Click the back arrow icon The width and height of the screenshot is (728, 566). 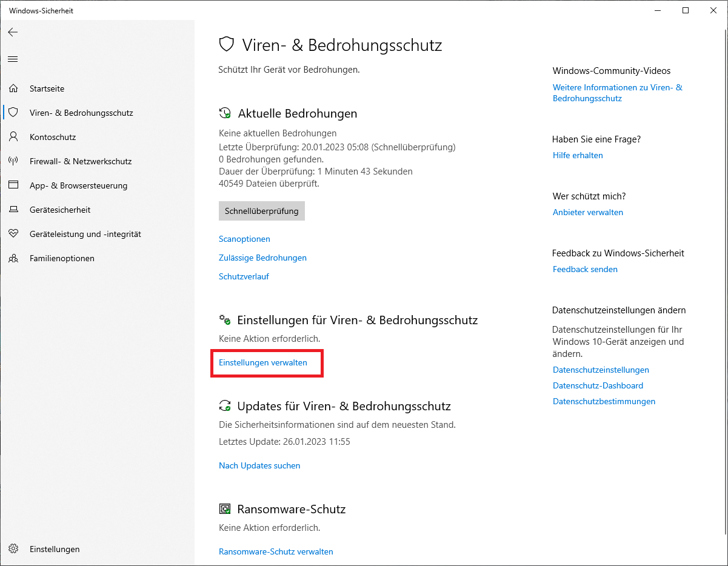pos(13,32)
